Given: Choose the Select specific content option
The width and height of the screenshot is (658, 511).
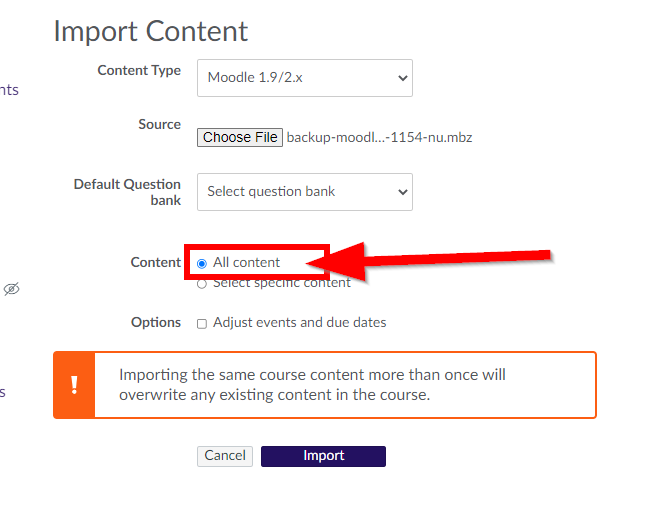Looking at the screenshot, I should click(x=202, y=284).
